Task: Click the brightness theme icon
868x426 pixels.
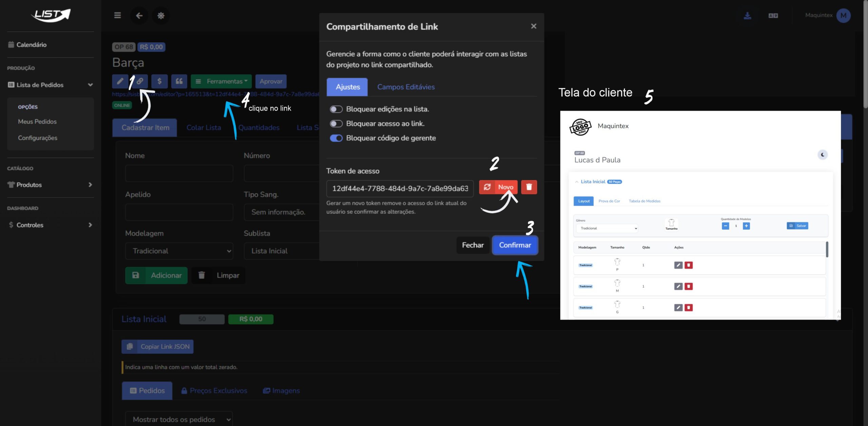Action: tap(161, 15)
